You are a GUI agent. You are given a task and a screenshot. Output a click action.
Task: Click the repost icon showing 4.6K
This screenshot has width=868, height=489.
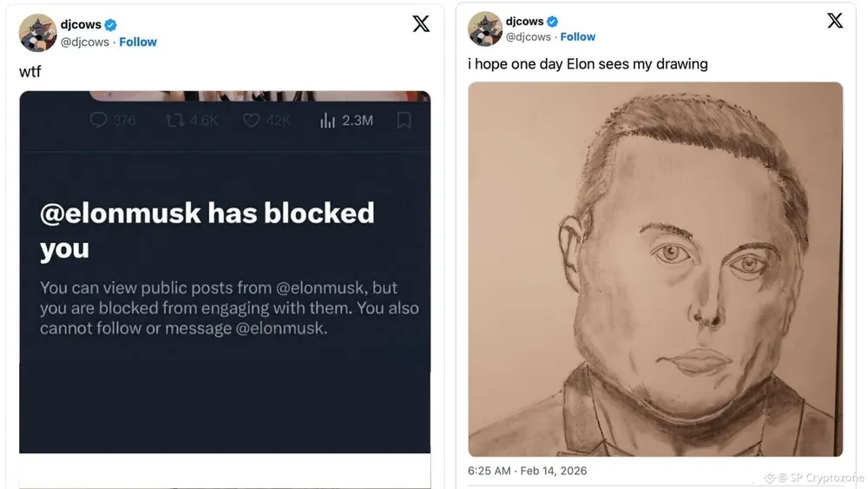[x=174, y=121]
